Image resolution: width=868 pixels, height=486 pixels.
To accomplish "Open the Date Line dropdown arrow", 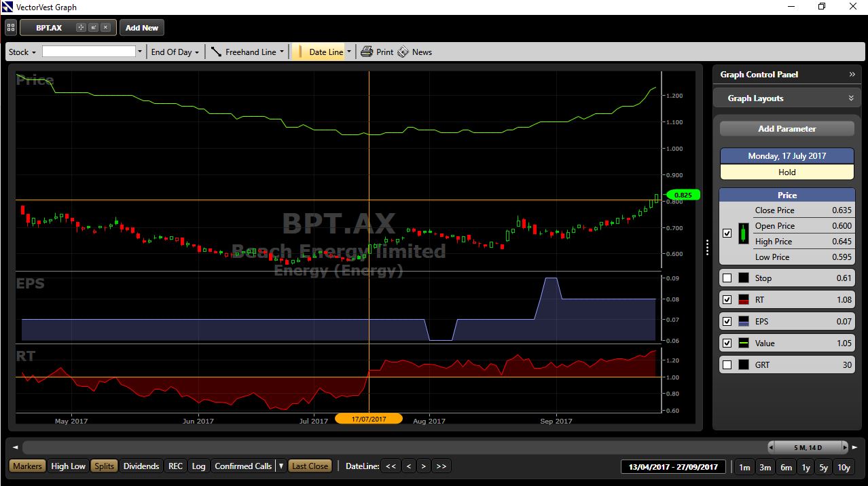I will (349, 52).
